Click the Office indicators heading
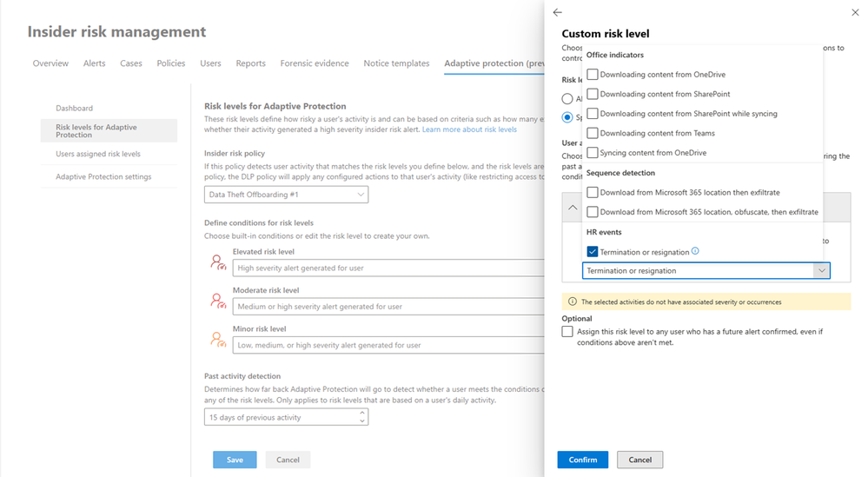The width and height of the screenshot is (868, 477). [614, 55]
